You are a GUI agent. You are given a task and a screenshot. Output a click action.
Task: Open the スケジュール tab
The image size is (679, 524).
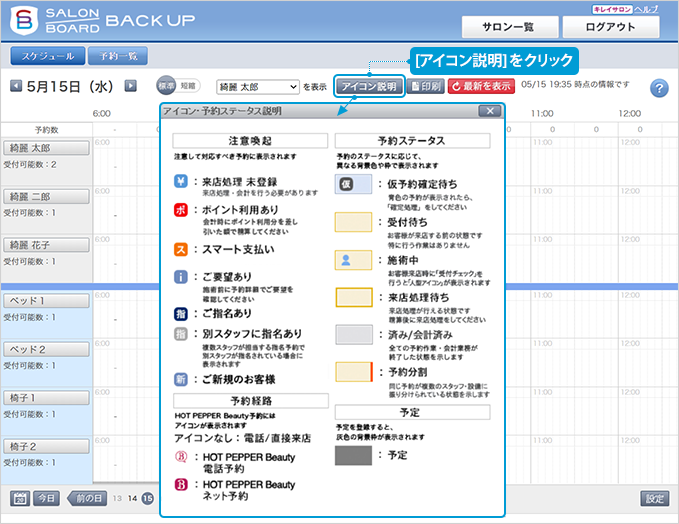(48, 56)
